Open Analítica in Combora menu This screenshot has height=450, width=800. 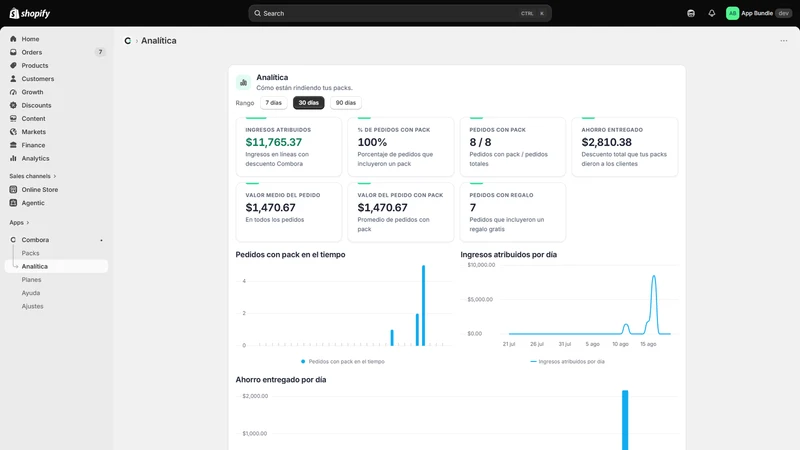coord(56,266)
